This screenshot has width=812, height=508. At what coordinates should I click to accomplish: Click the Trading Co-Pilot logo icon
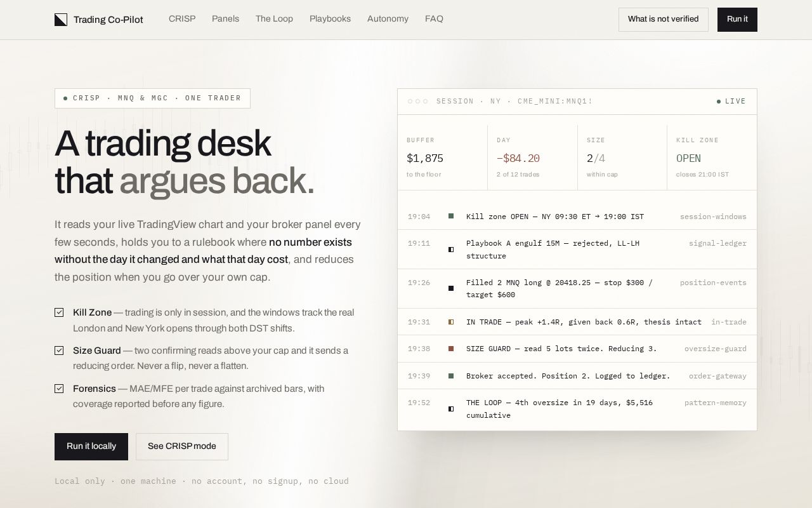click(x=61, y=20)
